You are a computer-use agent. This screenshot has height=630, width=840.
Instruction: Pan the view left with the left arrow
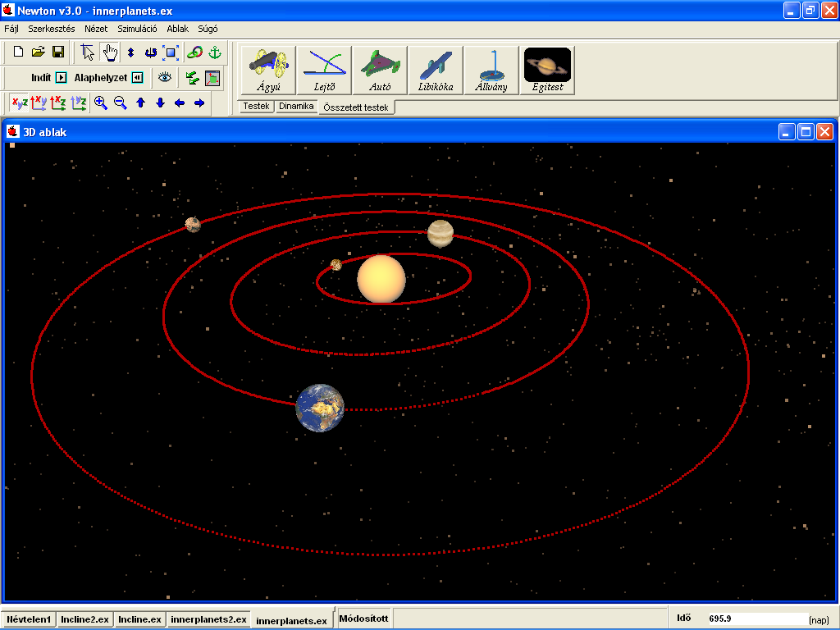[x=180, y=103]
